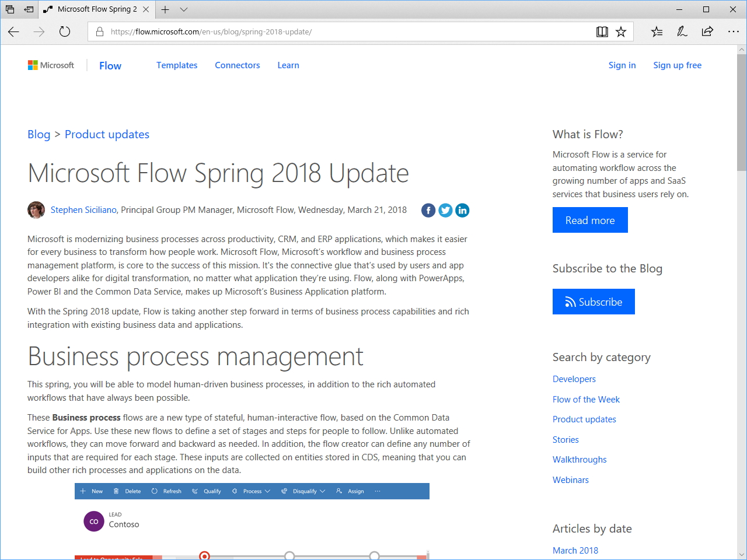The height and width of the screenshot is (560, 747).
Task: Navigate to the Templates page
Action: [177, 65]
